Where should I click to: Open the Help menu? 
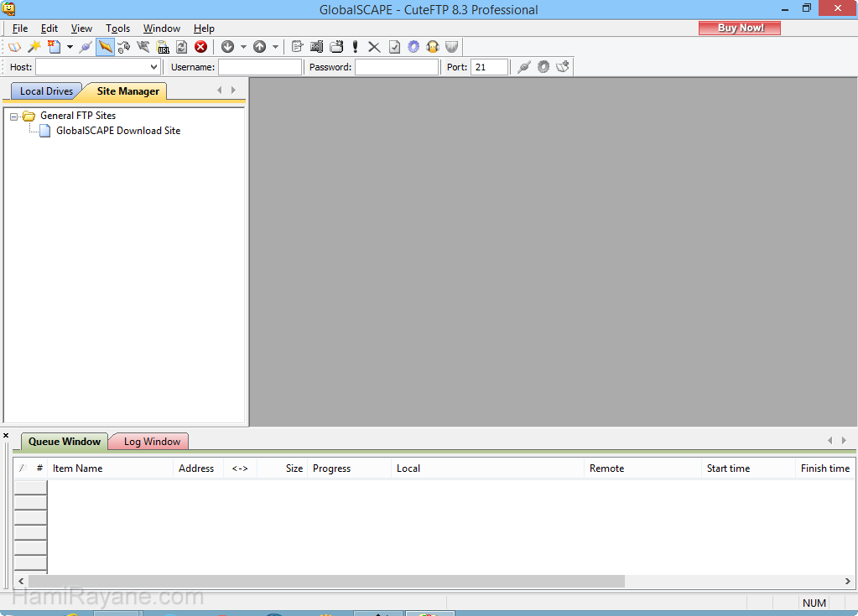[204, 28]
